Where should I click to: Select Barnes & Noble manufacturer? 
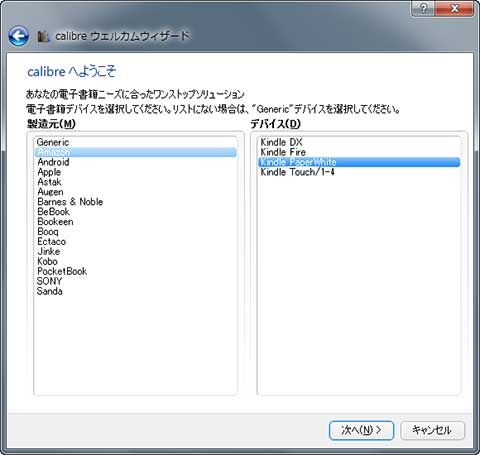pyautogui.click(x=135, y=202)
